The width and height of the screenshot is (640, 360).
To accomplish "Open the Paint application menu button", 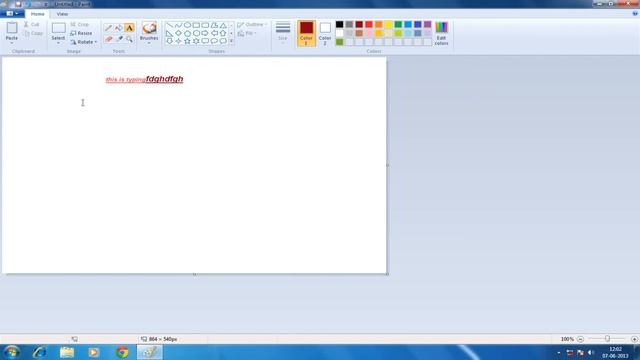I will point(12,14).
